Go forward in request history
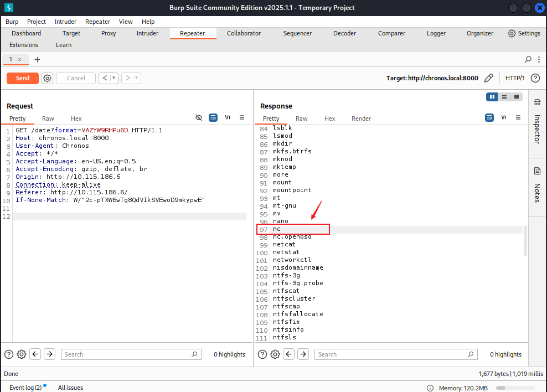 tap(128, 78)
